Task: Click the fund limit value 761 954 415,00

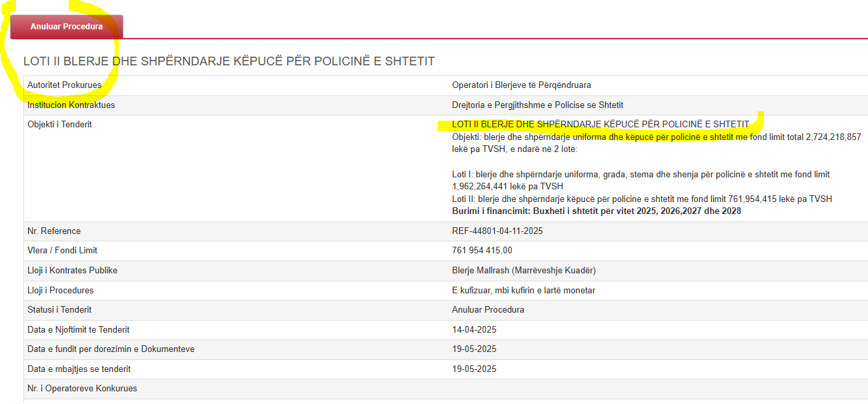Action: click(482, 251)
